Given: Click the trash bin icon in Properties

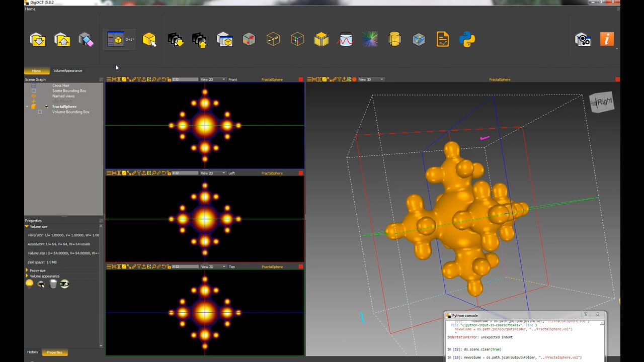Looking at the screenshot, I should click(x=53, y=284).
